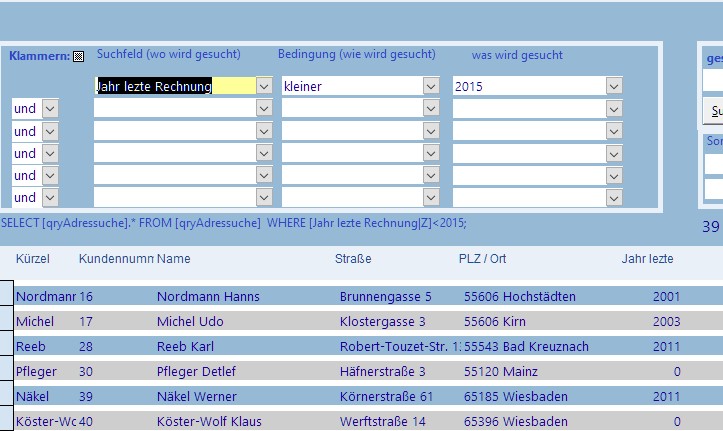Open the dropdown for value 2015
Screen dimensions: 723x431
(611, 87)
